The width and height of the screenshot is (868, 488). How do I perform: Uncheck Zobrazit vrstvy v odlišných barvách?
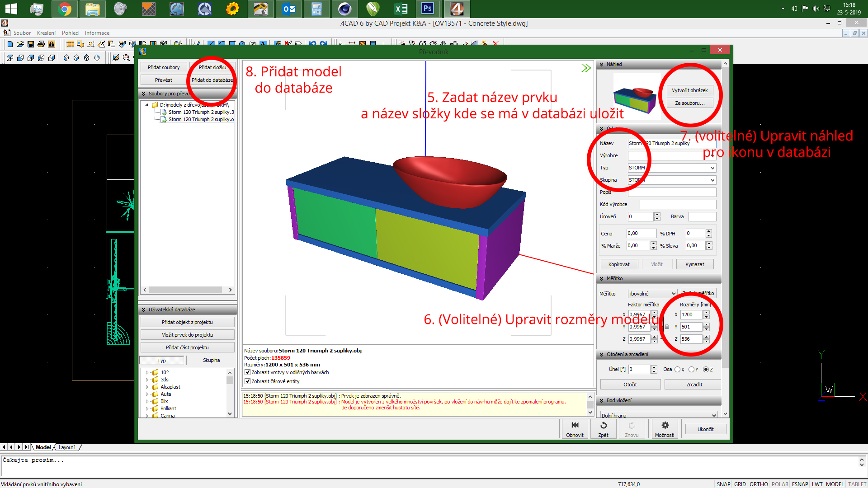(248, 372)
